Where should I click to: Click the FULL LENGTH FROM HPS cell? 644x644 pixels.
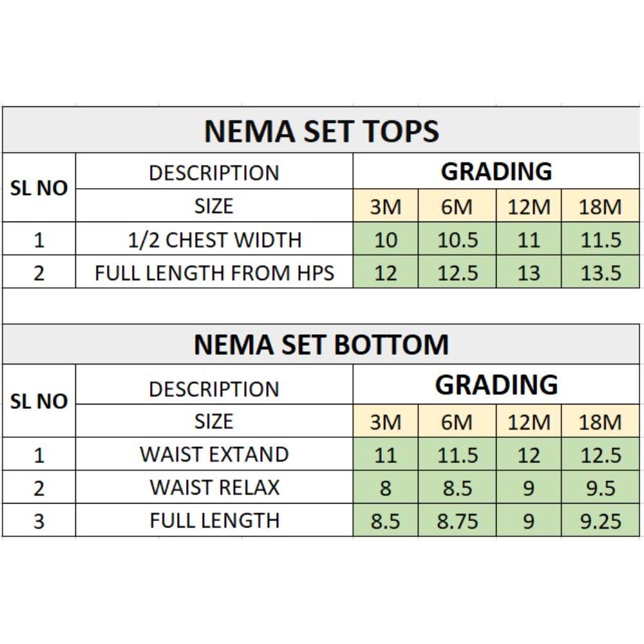pyautogui.click(x=214, y=272)
